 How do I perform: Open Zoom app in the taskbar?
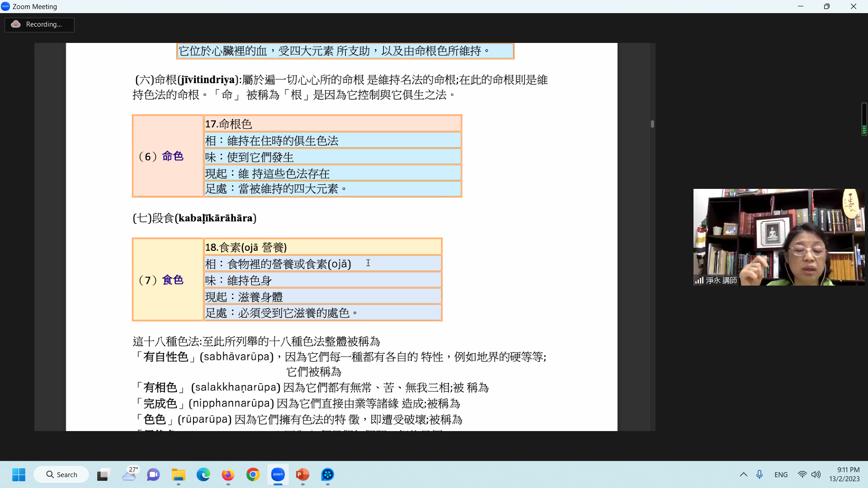point(278,474)
